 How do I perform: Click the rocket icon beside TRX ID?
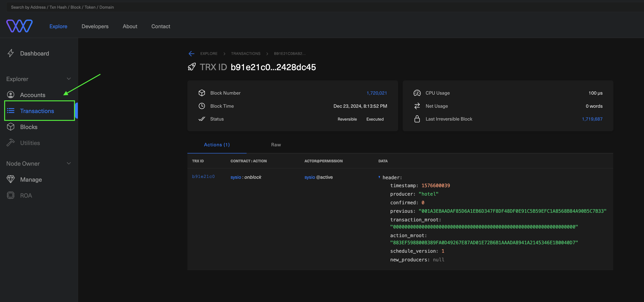tap(192, 67)
